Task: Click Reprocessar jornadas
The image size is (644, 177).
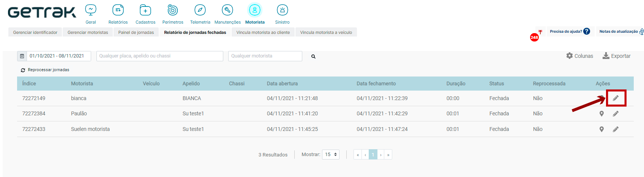Action: pos(45,70)
